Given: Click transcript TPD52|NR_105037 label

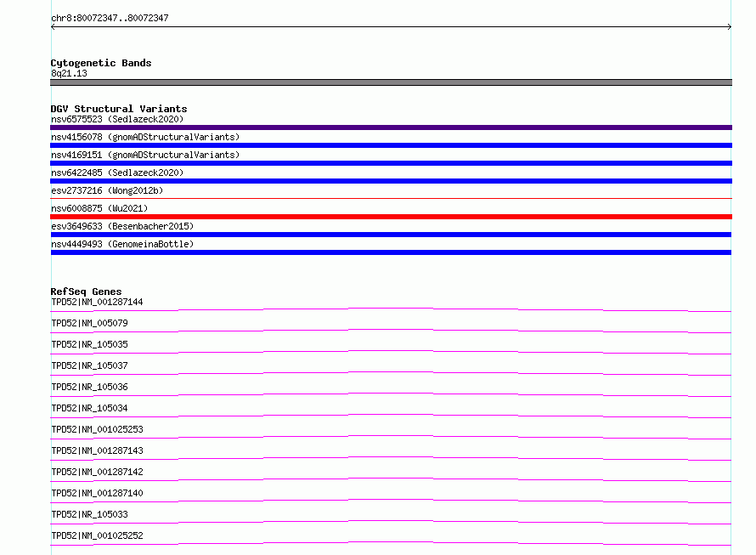Looking at the screenshot, I should click(89, 365).
